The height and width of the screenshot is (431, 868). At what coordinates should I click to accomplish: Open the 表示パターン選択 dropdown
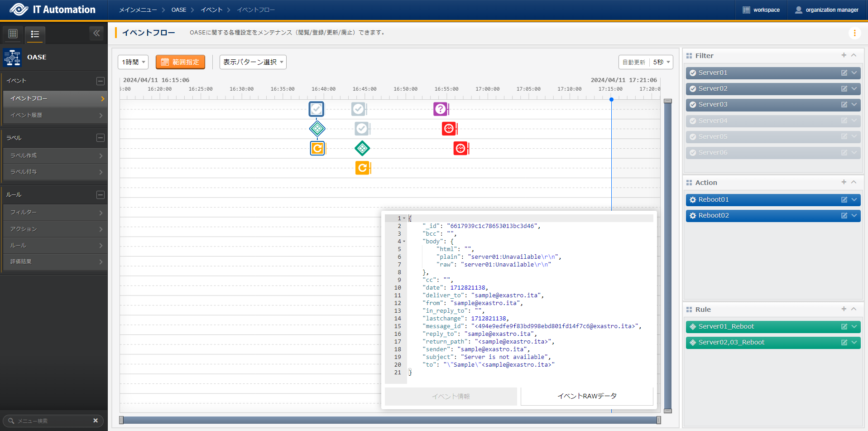click(x=253, y=62)
